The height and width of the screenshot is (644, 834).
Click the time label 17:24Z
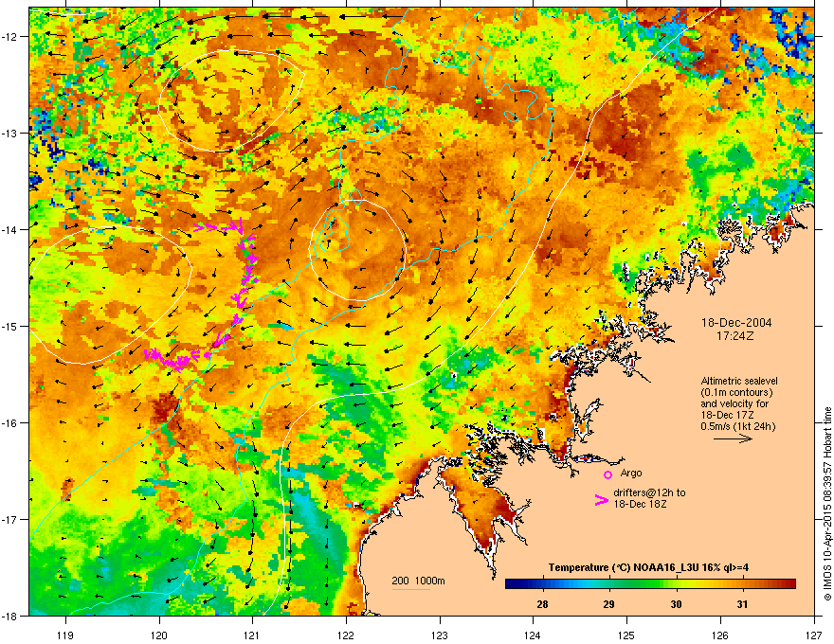(735, 336)
